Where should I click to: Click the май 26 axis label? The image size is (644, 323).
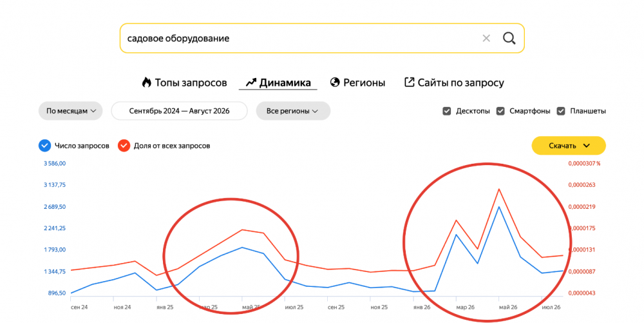(508, 307)
